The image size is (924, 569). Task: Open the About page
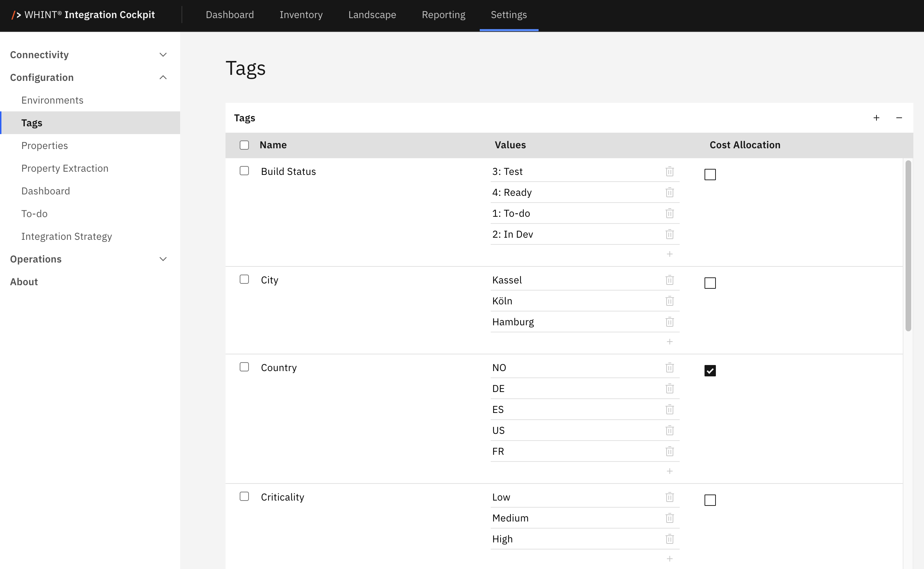click(24, 282)
